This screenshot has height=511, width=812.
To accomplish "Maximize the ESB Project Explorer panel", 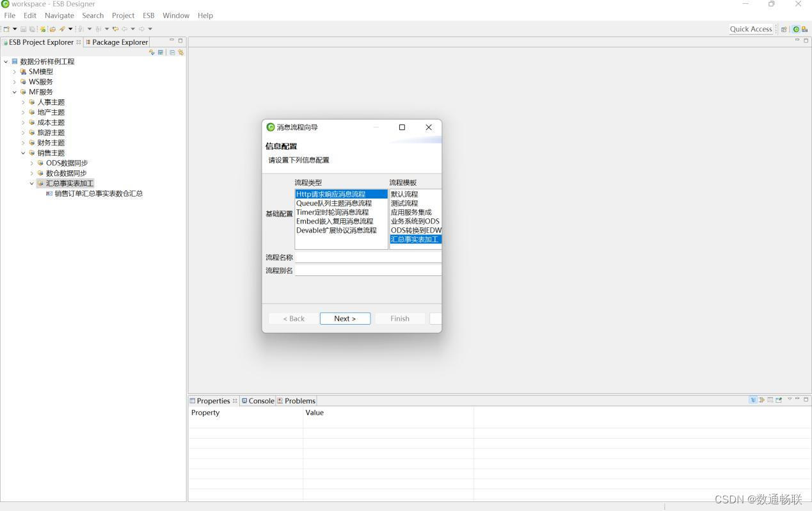I will (180, 41).
